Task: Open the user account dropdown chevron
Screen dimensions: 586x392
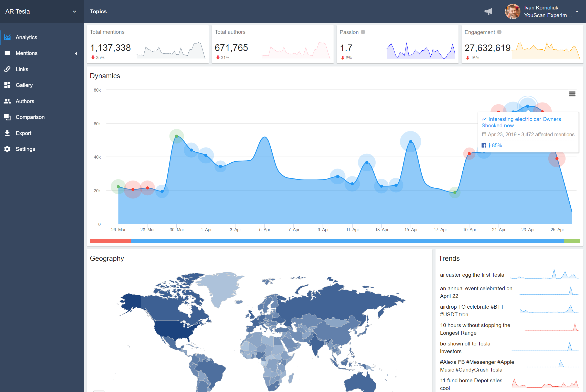Action: [x=577, y=12]
